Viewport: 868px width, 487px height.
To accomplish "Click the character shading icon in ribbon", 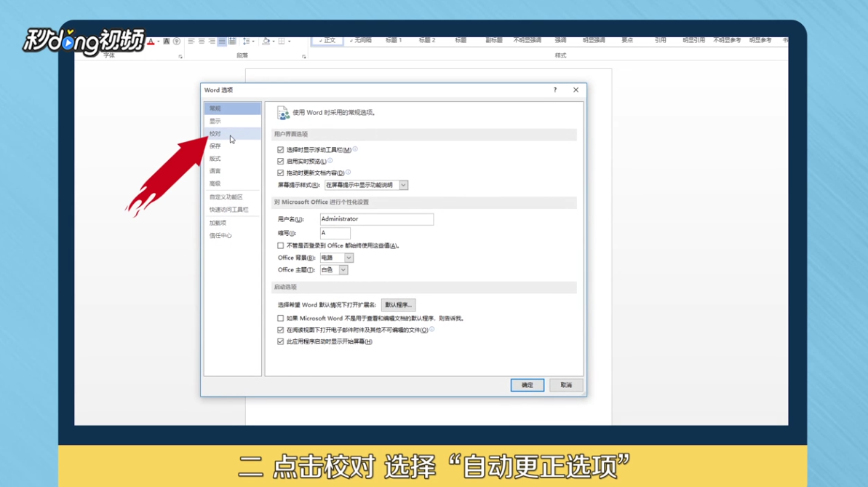I will 166,41.
